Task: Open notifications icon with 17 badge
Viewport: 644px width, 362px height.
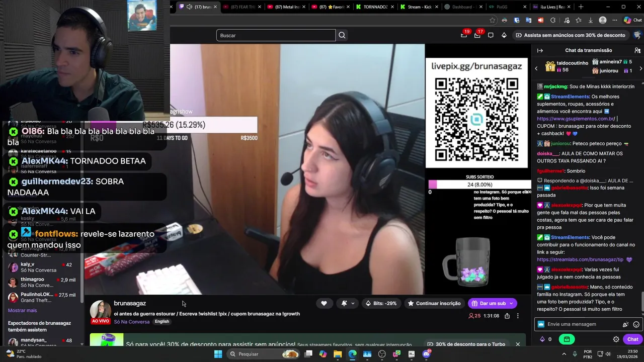Action: 477,35
